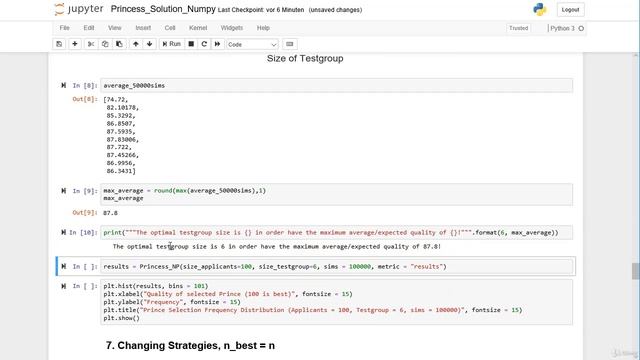Click the Out[8] output prompt label

tap(85, 99)
